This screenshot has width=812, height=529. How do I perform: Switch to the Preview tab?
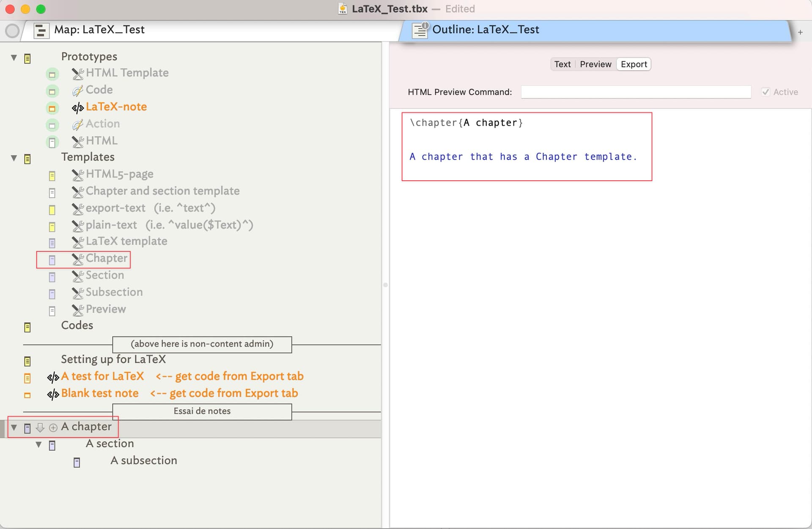[x=595, y=64]
